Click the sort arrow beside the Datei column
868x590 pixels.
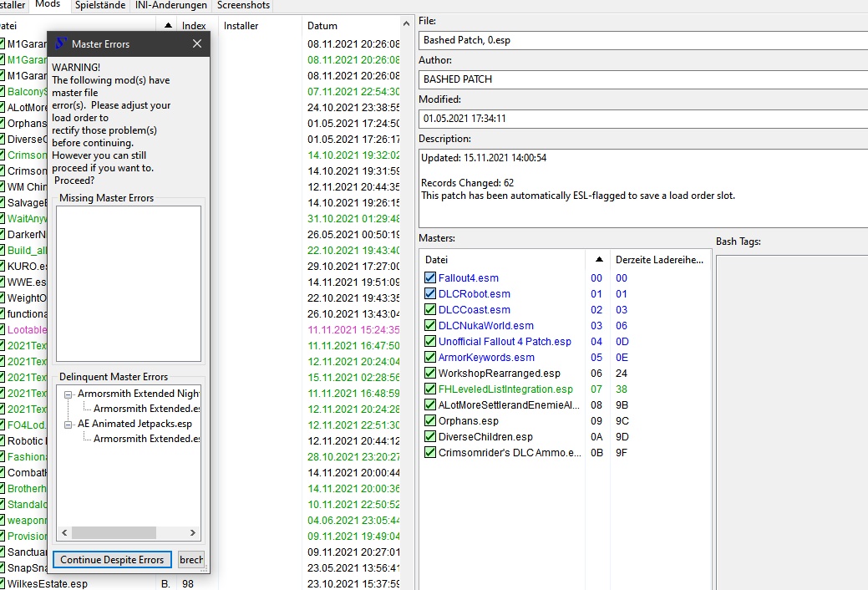pos(169,26)
